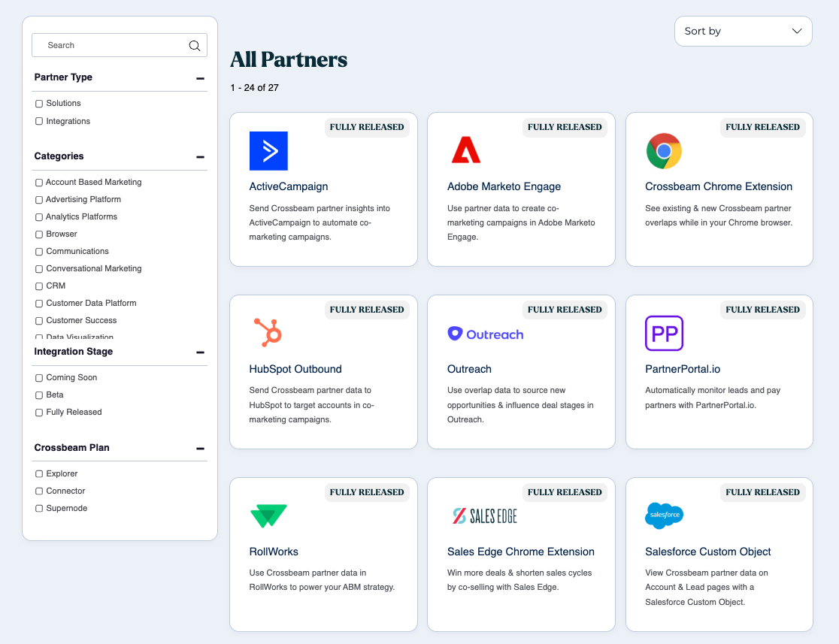
Task: Click the PartnerPortal.io title
Action: 683,369
